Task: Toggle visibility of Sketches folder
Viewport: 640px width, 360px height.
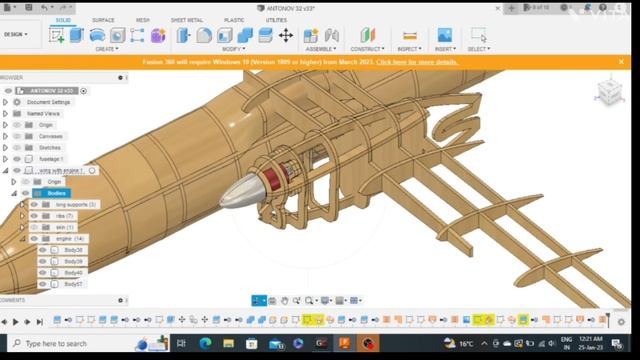Action: point(17,148)
